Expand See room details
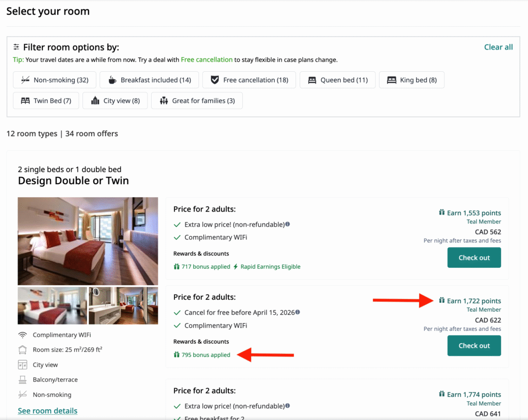The width and height of the screenshot is (528, 420). (x=47, y=410)
